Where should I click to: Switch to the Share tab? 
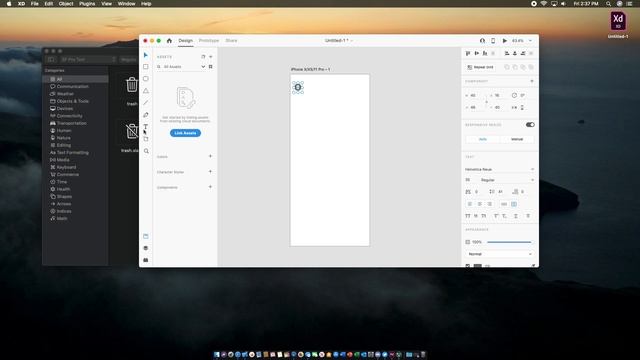231,40
